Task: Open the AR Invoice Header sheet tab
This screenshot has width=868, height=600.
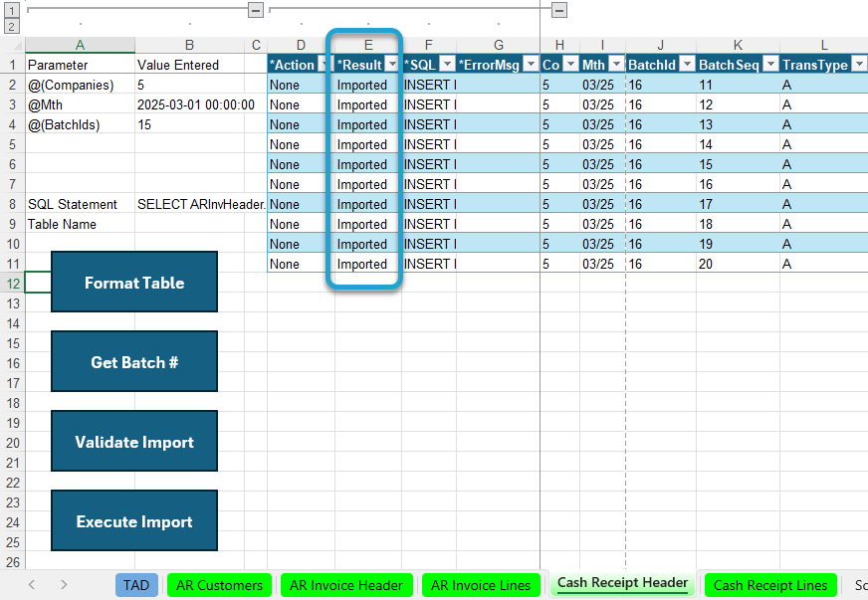Action: tap(346, 585)
